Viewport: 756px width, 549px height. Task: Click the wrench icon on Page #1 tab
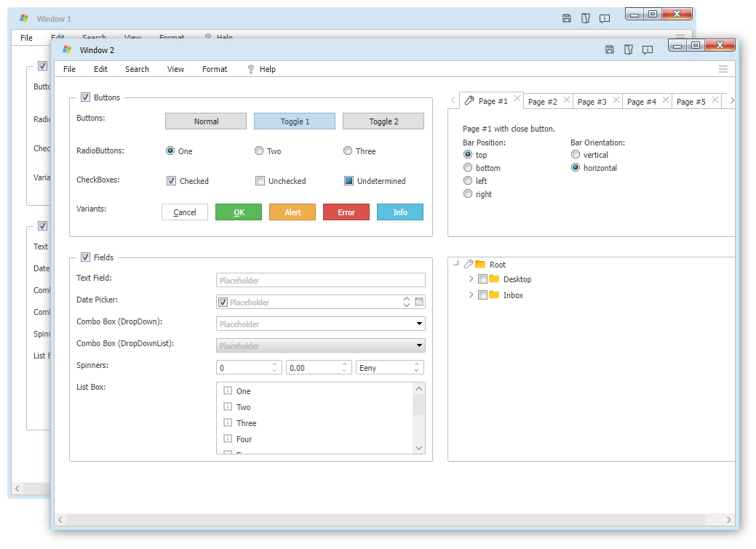469,100
